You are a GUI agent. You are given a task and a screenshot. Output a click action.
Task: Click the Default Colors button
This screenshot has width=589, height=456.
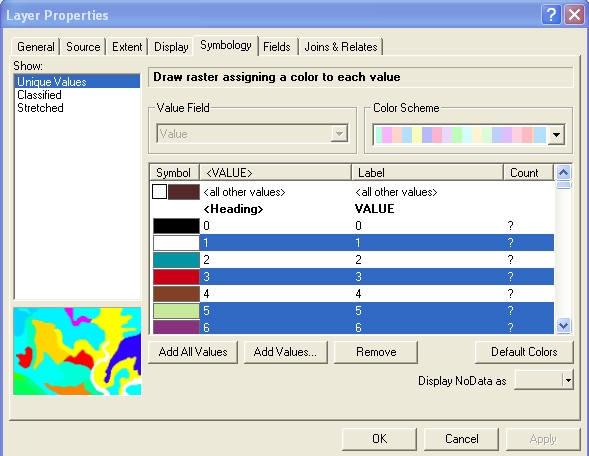click(x=524, y=352)
